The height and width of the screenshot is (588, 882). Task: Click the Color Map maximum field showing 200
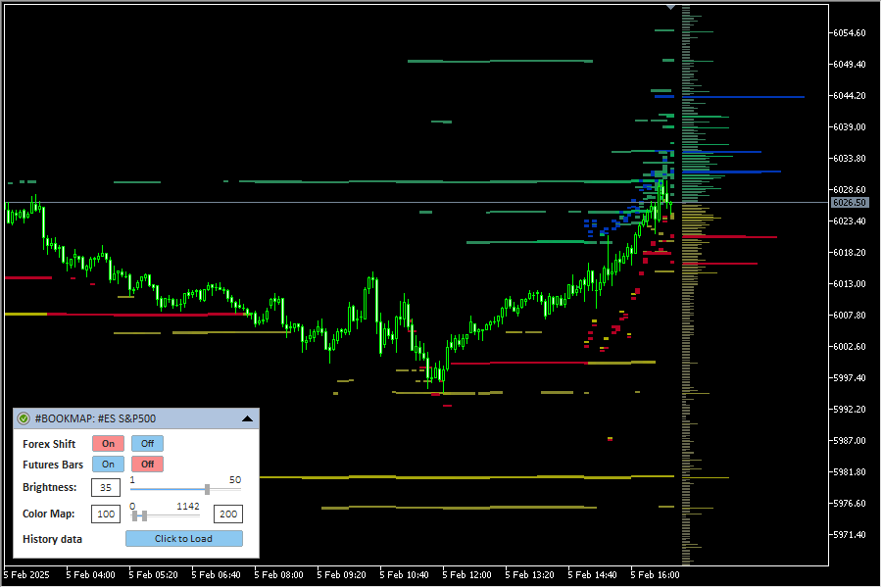tap(228, 514)
